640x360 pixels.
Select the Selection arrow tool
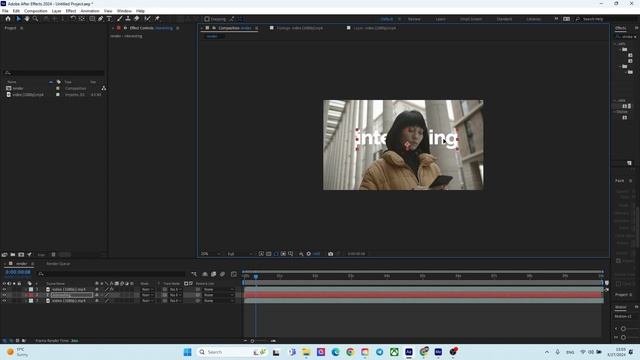point(18,19)
